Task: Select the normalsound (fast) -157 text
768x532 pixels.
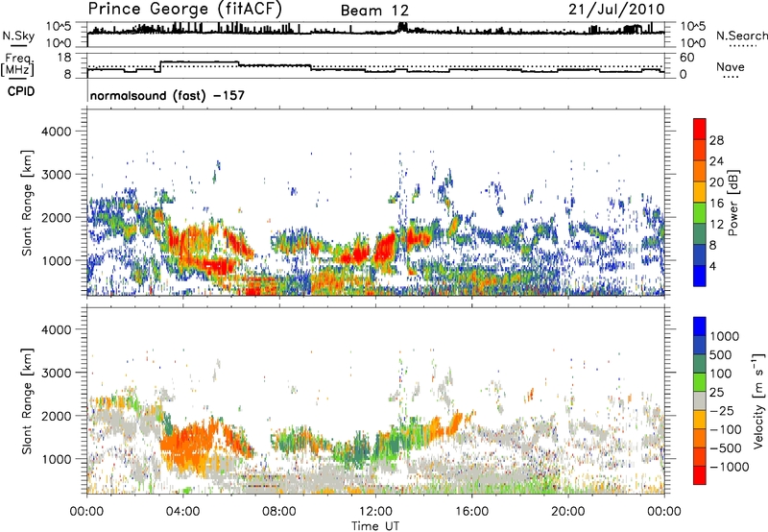Action: [x=167, y=95]
